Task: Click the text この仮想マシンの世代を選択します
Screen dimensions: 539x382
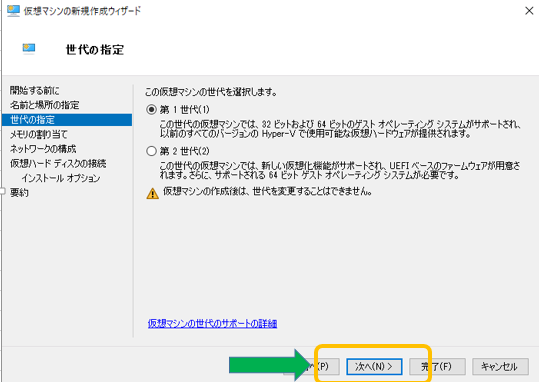Action: (x=211, y=92)
